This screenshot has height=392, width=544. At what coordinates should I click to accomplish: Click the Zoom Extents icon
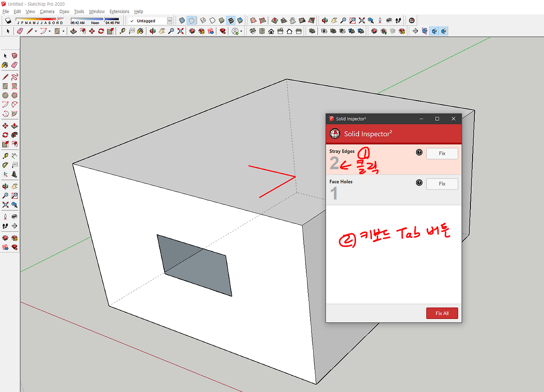(6, 204)
